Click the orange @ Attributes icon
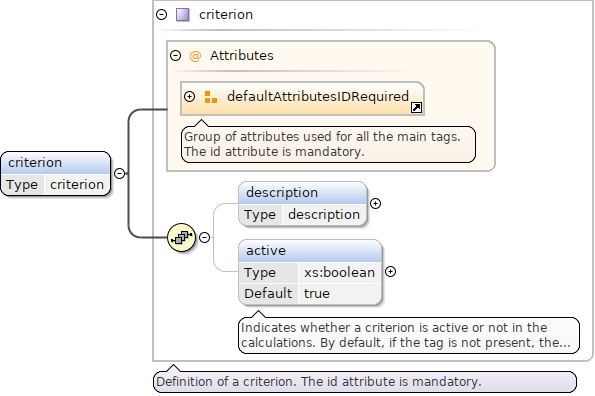Viewport: 595px width, 396px height. click(195, 56)
